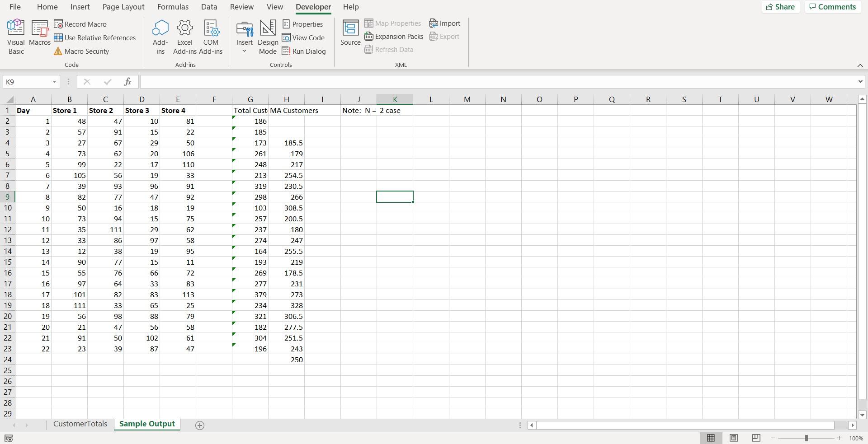Open the Visual Basic editor
Screen dimensions: 868x444
pyautogui.click(x=16, y=37)
